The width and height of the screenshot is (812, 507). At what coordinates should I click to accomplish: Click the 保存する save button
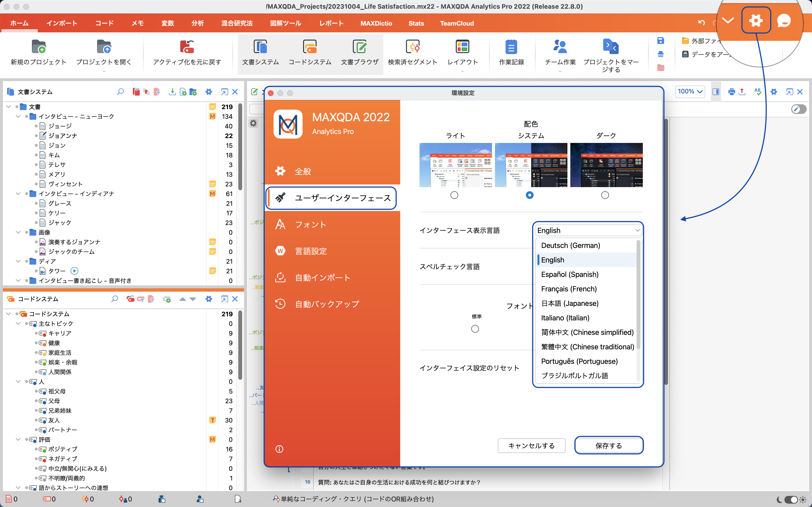(608, 446)
